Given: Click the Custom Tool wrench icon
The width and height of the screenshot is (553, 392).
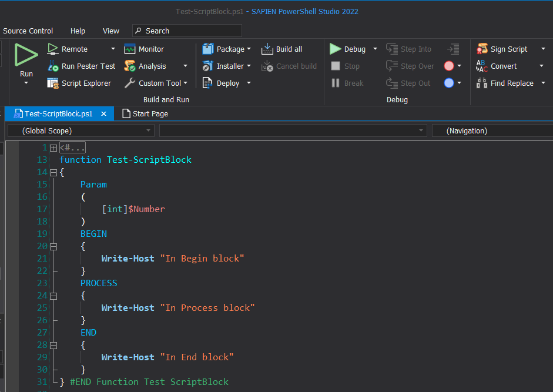Looking at the screenshot, I should pyautogui.click(x=130, y=83).
